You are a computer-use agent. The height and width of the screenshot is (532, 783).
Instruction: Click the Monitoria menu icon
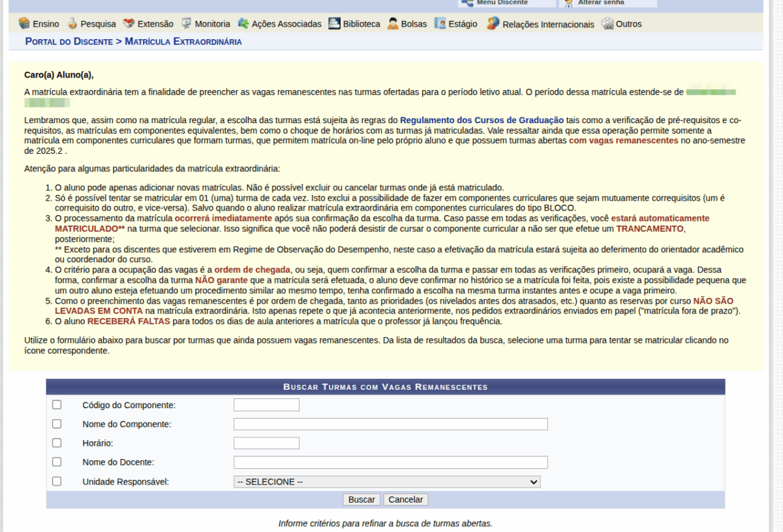(186, 23)
